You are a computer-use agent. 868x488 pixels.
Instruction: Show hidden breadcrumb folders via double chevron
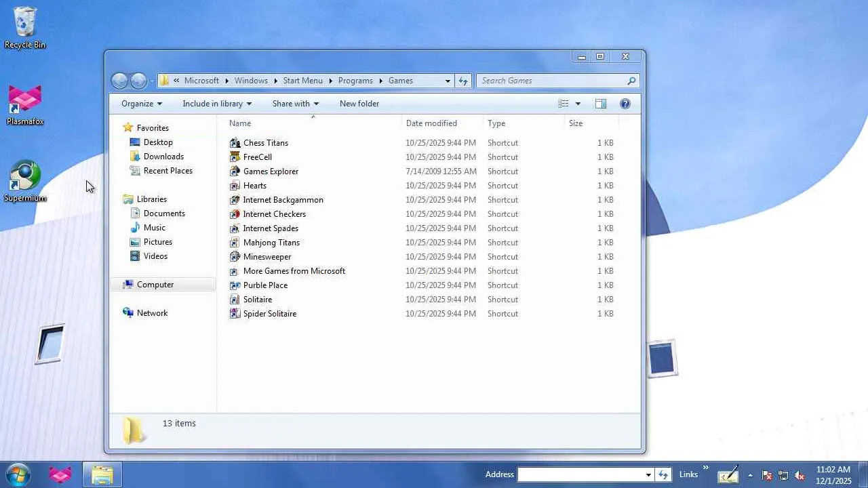tap(176, 81)
